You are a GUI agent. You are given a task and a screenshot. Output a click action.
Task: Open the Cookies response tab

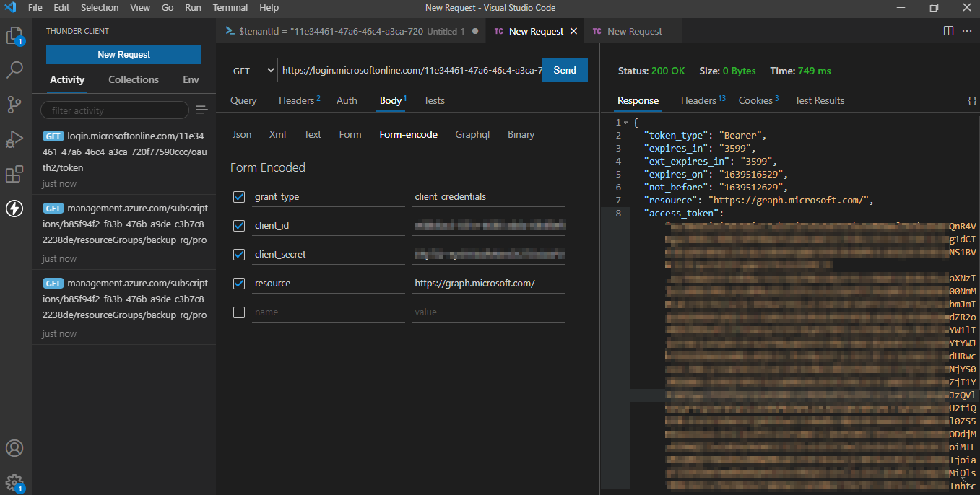click(x=758, y=100)
